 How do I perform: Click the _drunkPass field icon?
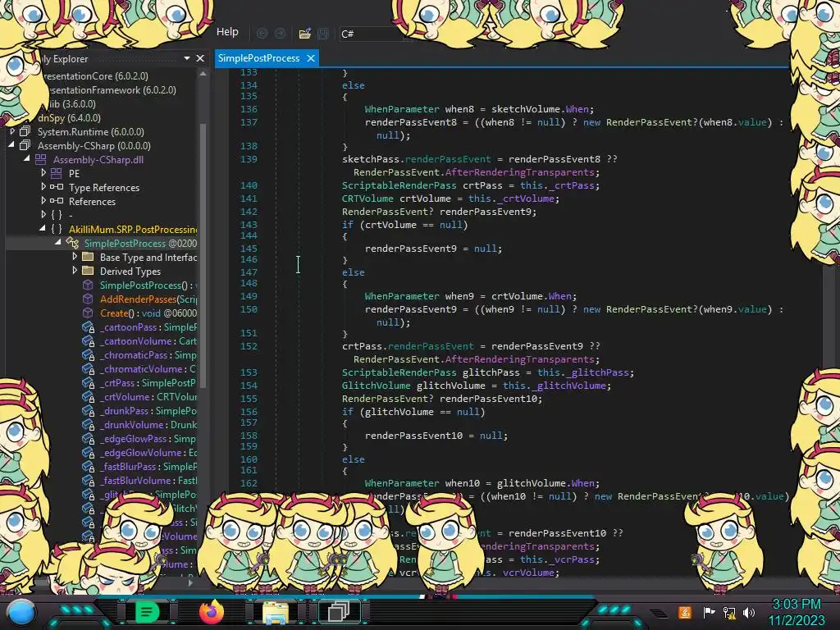[x=89, y=410]
